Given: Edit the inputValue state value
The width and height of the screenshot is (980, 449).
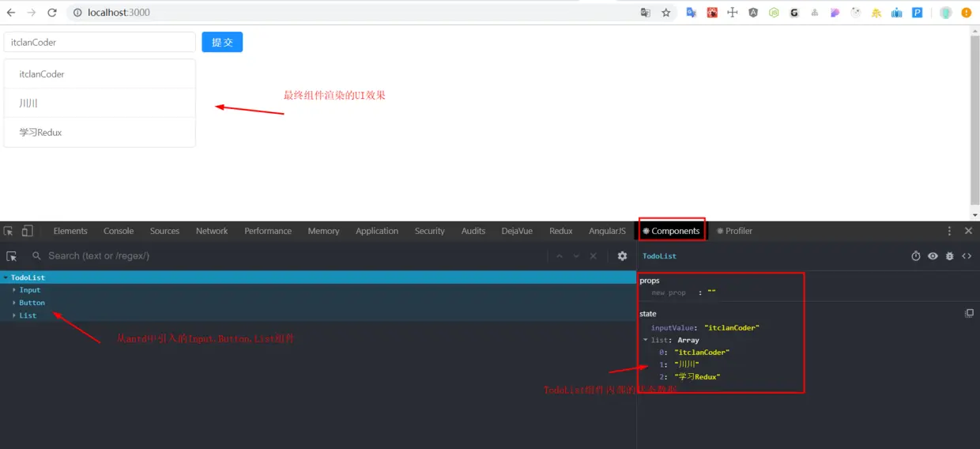Looking at the screenshot, I should (x=732, y=327).
